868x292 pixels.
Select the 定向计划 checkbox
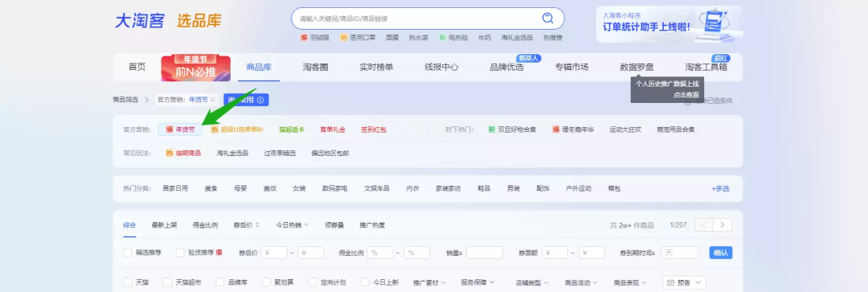click(312, 282)
